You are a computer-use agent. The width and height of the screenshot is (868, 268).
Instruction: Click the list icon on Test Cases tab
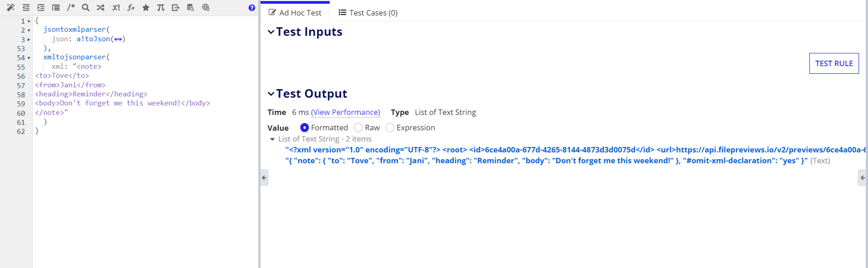(x=342, y=12)
